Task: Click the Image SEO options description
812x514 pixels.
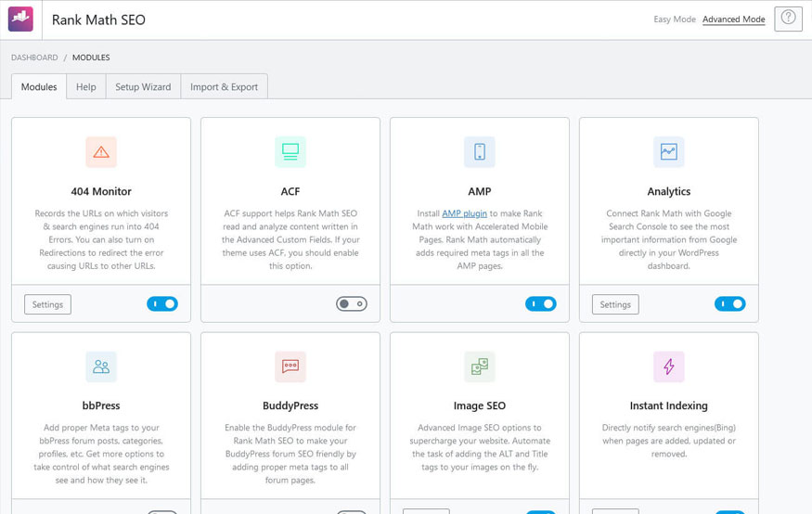Action: click(480, 447)
